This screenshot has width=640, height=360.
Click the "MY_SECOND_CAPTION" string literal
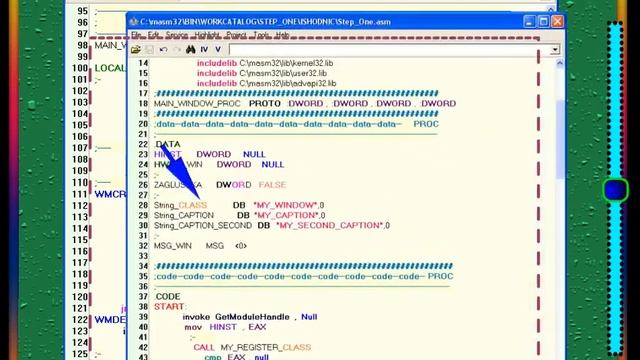tap(330, 226)
